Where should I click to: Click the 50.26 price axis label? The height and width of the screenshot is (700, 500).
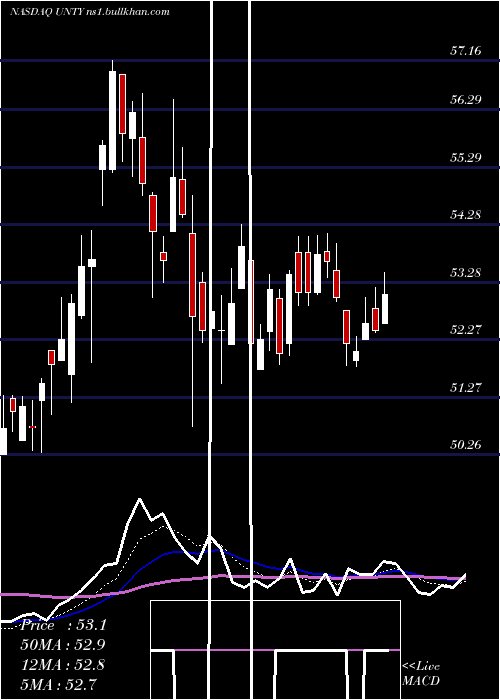coord(466,445)
